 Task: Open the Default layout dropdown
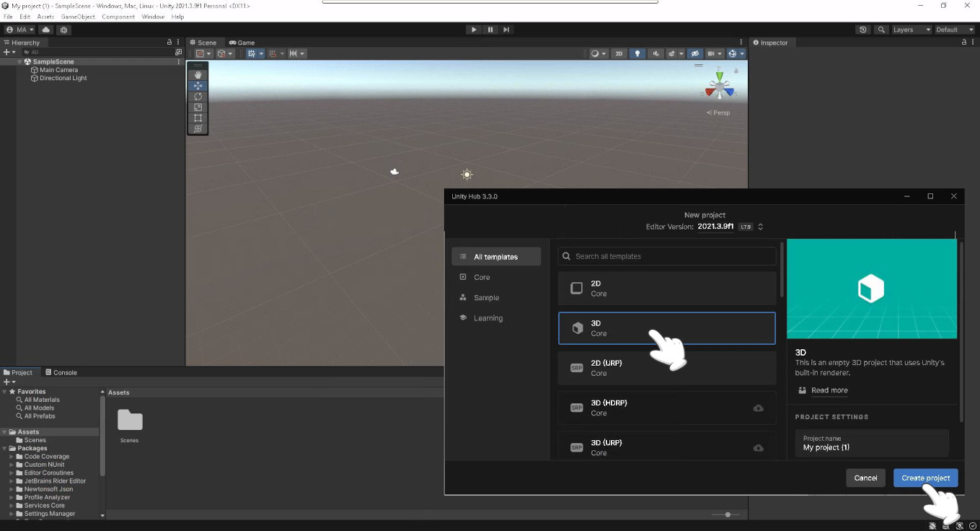(954, 30)
